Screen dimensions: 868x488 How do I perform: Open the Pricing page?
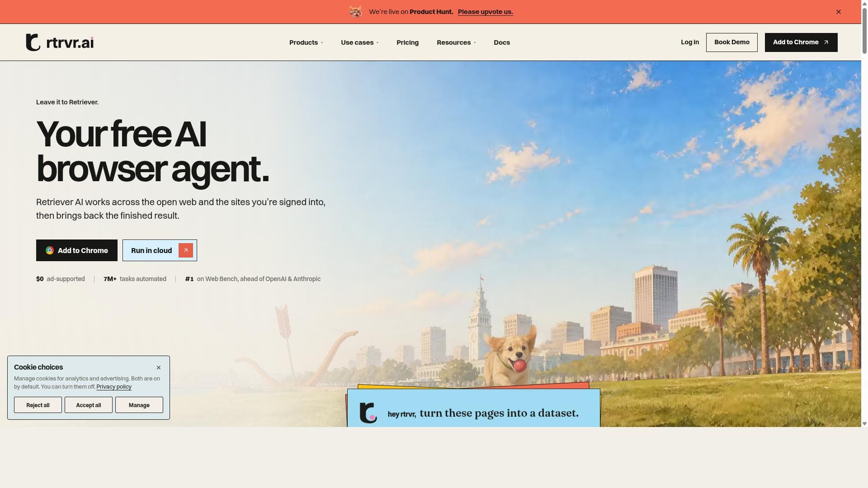(x=408, y=42)
